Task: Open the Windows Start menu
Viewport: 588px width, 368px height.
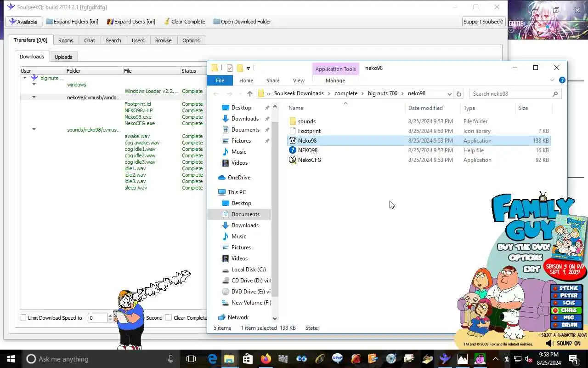Action: tap(11, 359)
